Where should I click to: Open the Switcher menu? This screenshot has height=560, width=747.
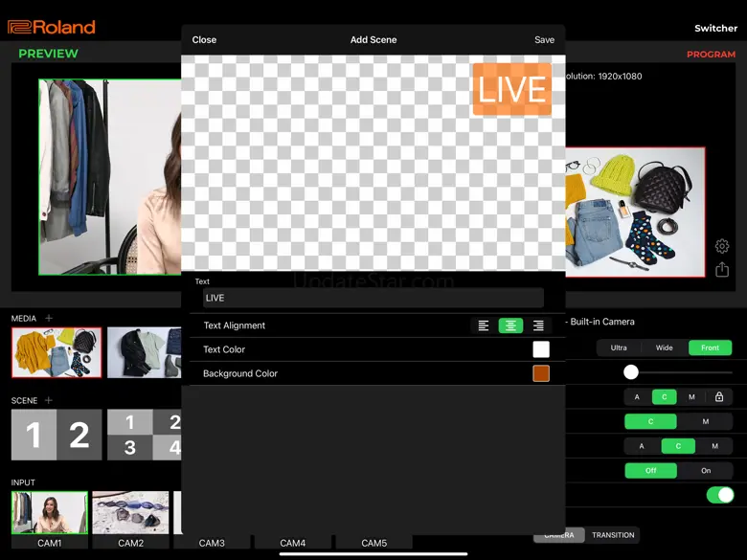[x=715, y=28]
